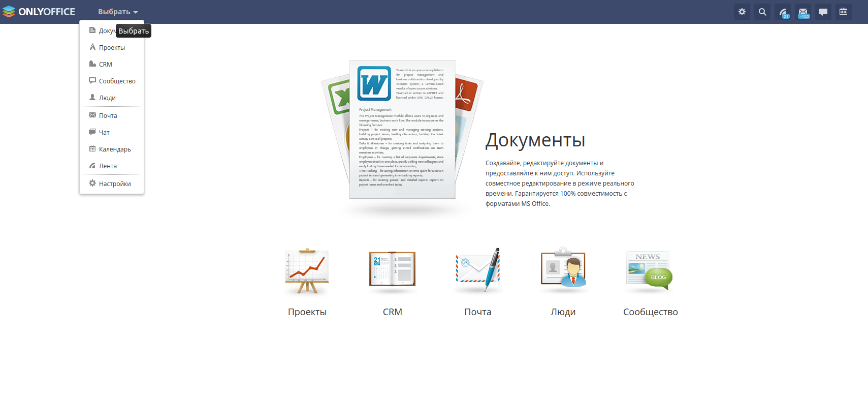This screenshot has height=396, width=868.
Task: Choose Сообщество from the dropdown menu
Action: coord(117,81)
